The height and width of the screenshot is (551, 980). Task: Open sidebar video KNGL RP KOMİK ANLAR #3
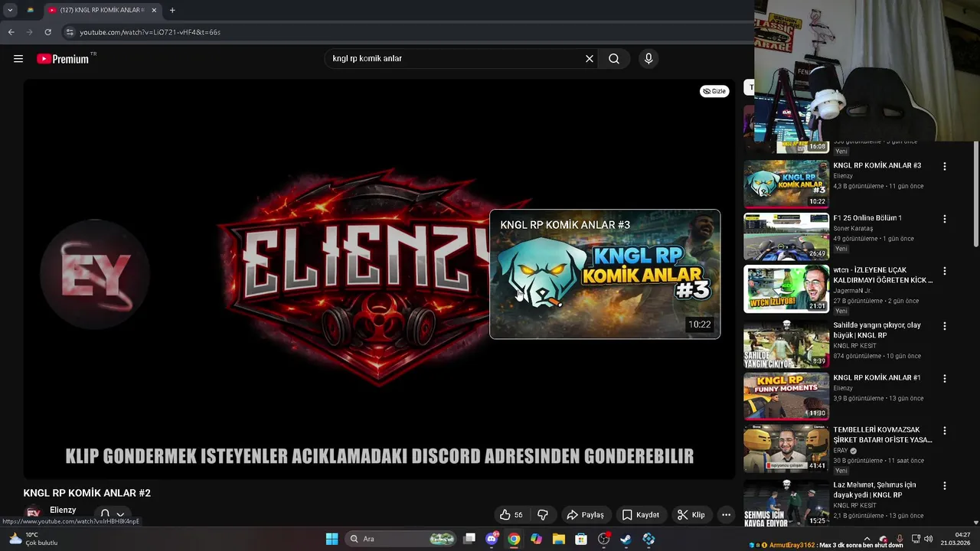pyautogui.click(x=786, y=184)
